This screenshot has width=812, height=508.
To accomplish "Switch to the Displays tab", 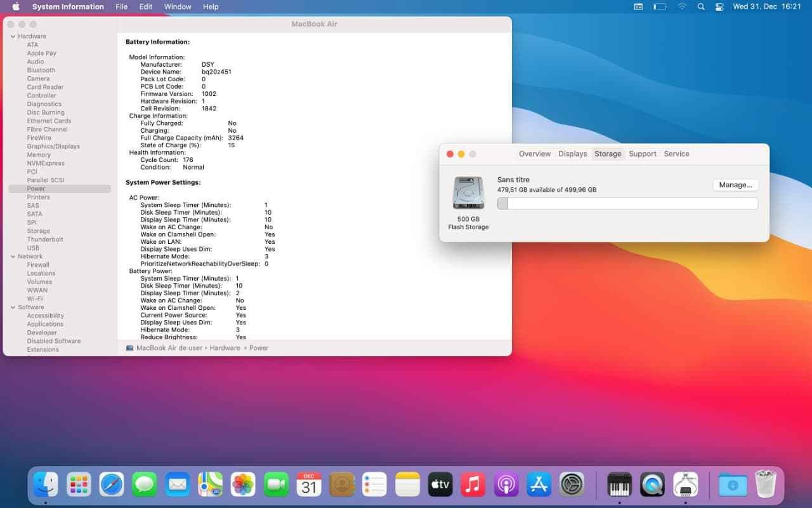I will click(573, 154).
